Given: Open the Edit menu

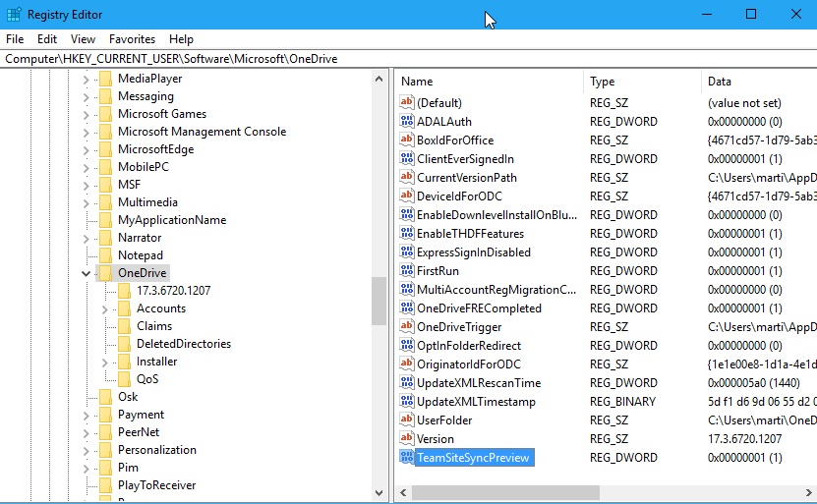Looking at the screenshot, I should click(47, 39).
